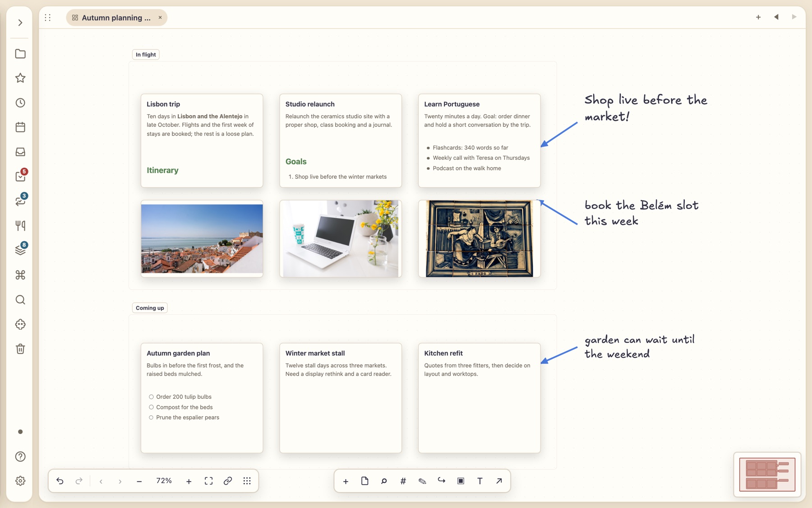Select the pen drawing tool
Viewport: 812px width, 508px height.
422,481
